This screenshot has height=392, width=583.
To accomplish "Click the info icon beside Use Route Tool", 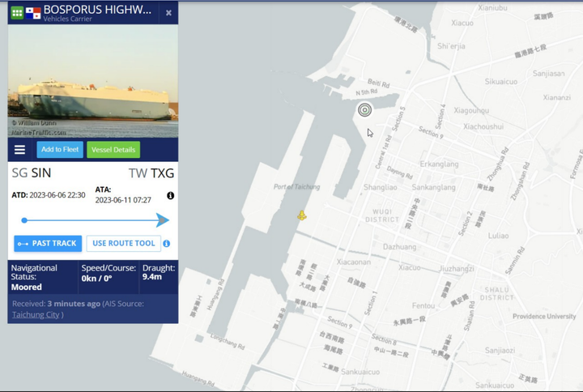I will pyautogui.click(x=167, y=244).
